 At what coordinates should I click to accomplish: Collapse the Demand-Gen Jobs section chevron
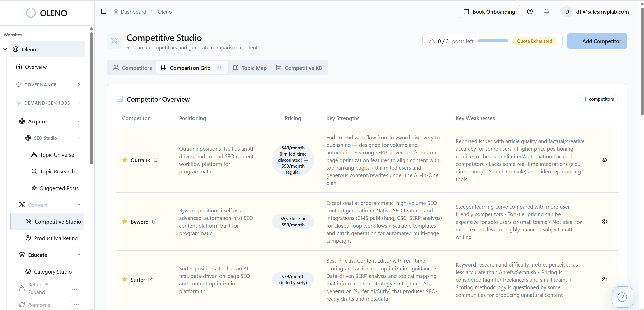pyautogui.click(x=79, y=103)
